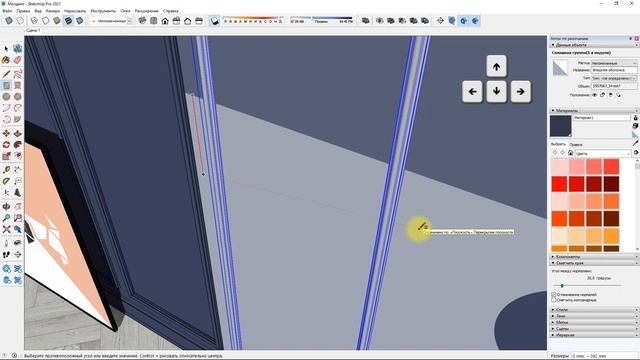This screenshot has width=640, height=360.
Task: Activate the Orbit camera tool
Action: [x=6, y=207]
